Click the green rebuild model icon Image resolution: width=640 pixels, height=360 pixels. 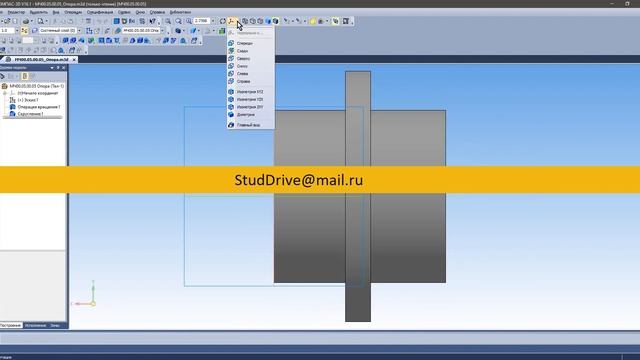(222, 31)
